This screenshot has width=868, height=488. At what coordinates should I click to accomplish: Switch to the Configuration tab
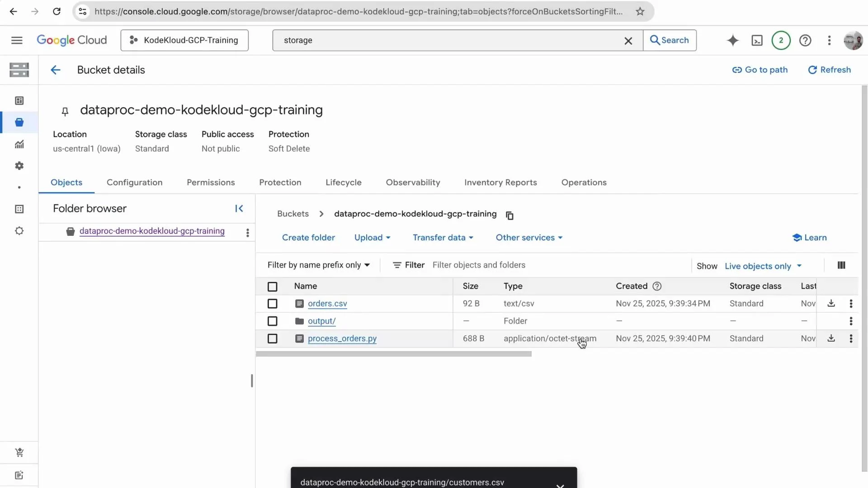click(x=134, y=183)
